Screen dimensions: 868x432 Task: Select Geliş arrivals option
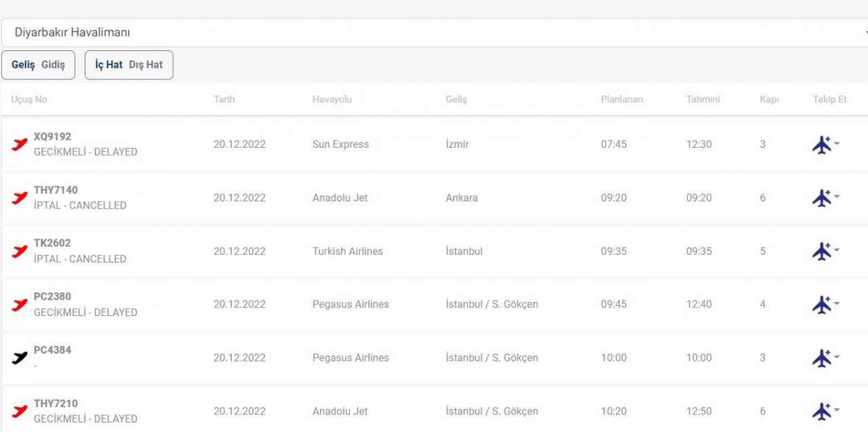[x=23, y=65]
